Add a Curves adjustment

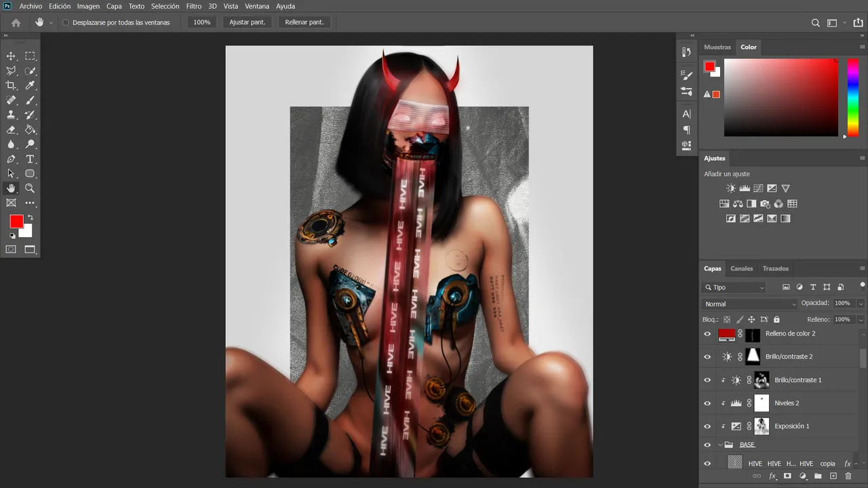[758, 188]
